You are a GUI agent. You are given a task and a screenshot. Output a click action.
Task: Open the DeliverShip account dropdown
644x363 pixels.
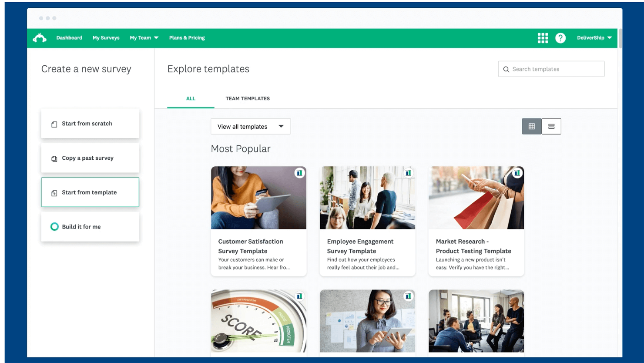click(x=594, y=38)
